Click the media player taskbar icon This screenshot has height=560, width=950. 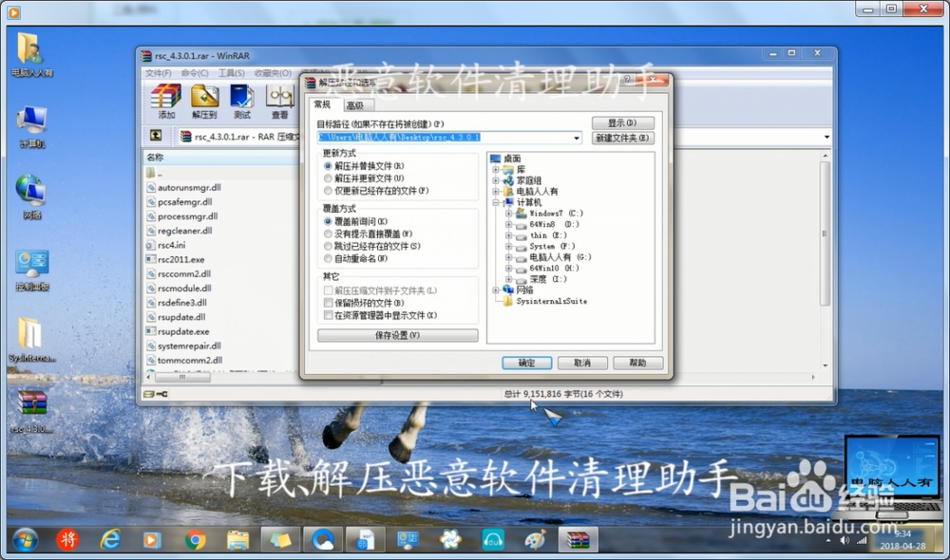(x=152, y=539)
